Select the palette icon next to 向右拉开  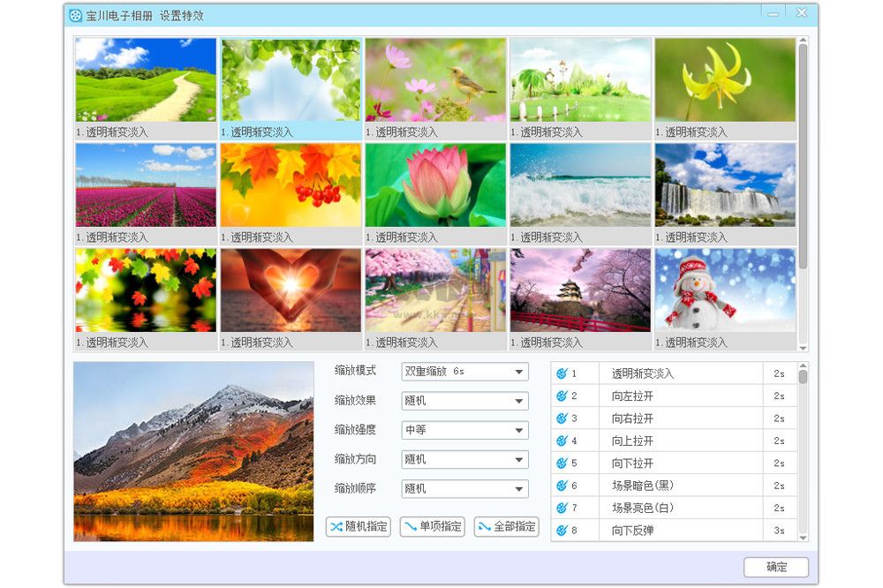[560, 418]
